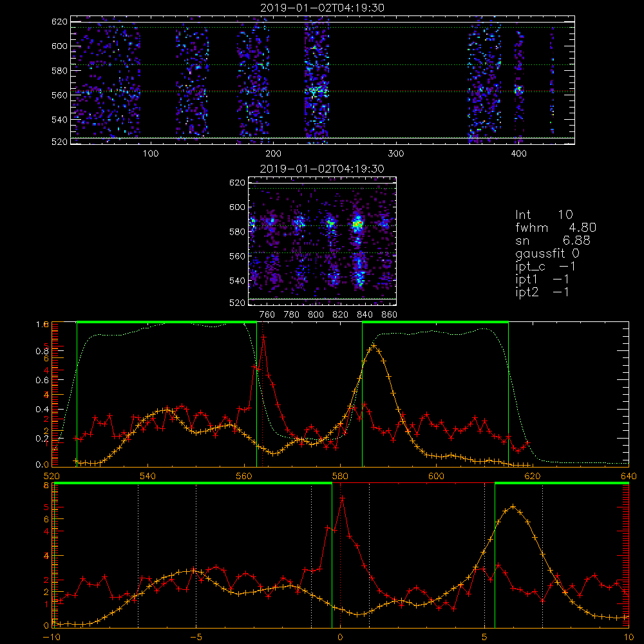The width and height of the screenshot is (644, 644).
Task: Click white dotted line at 7 in bottom plot
Action: [x=542, y=556]
